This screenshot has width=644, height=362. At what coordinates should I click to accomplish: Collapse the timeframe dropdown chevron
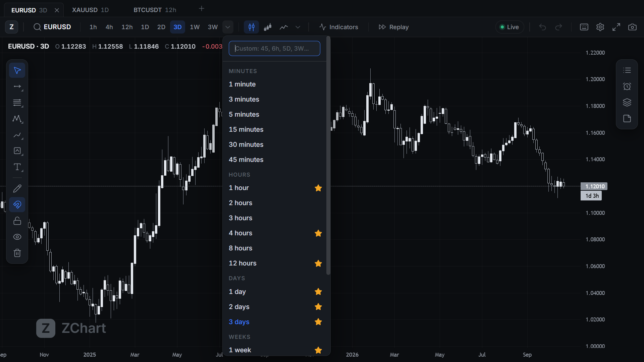click(228, 27)
